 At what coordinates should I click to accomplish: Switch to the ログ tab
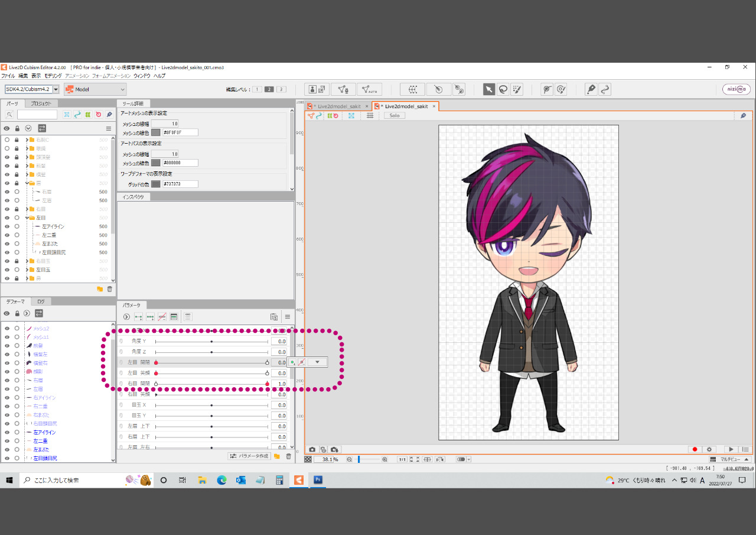tap(41, 301)
